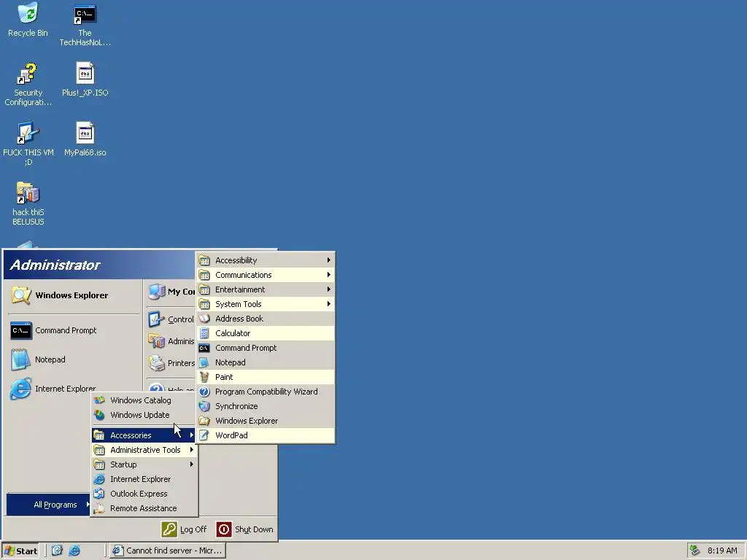Click the Administrator user name header
The height and width of the screenshot is (560, 747).
coord(55,265)
